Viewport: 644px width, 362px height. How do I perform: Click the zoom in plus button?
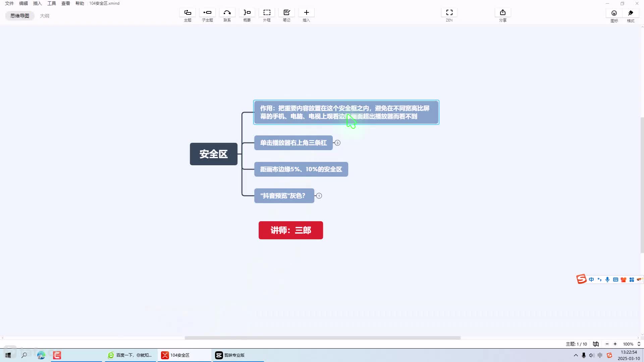point(615,344)
